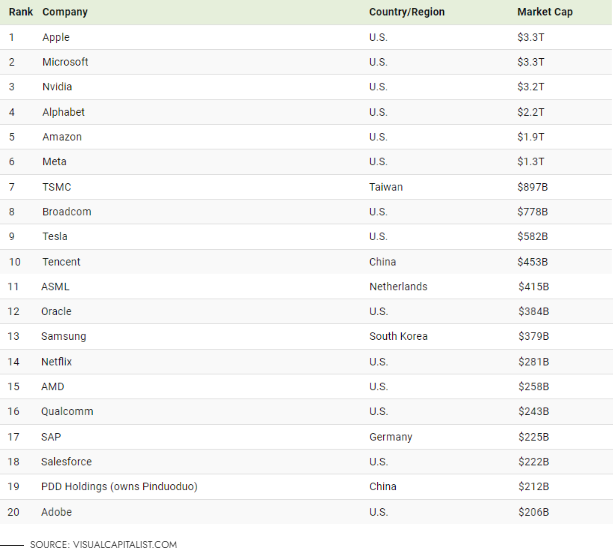
Task: Select the Germany country cell
Action: pos(390,436)
